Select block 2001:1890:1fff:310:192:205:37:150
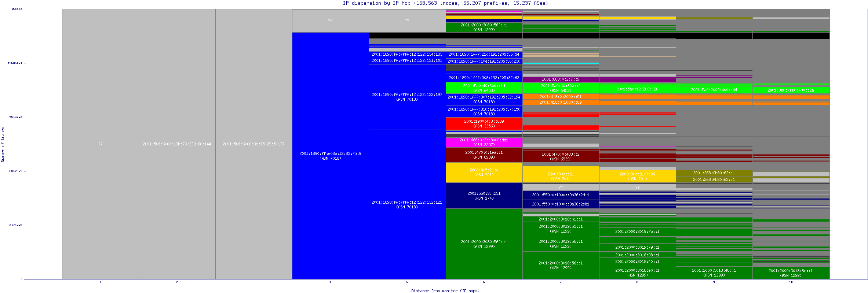 click(484, 111)
